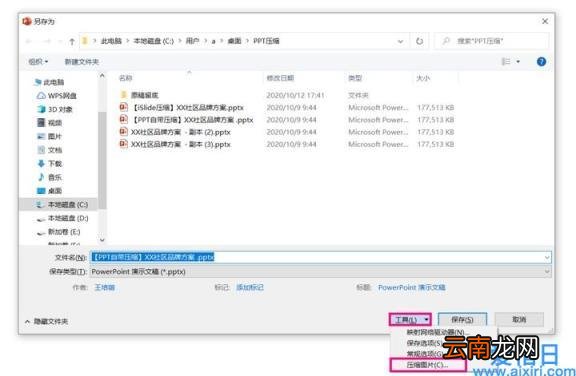
Task: Open the help question-mark icon
Action: pos(541,62)
